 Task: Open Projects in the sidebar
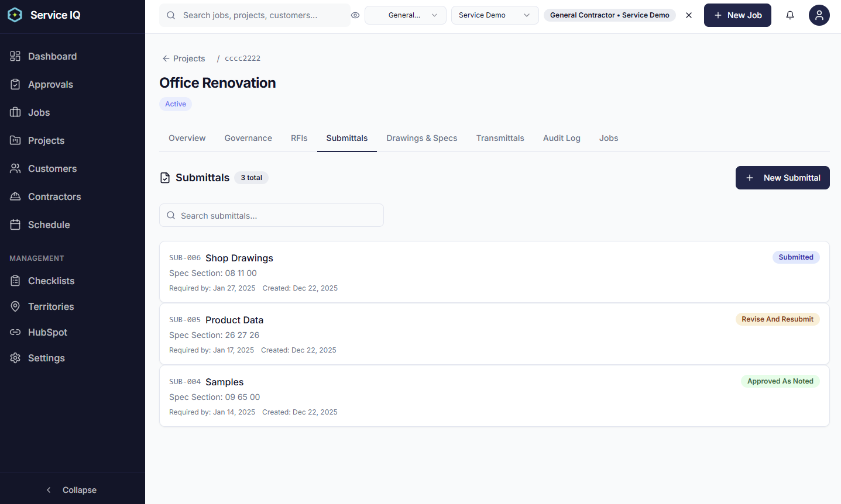73,140
